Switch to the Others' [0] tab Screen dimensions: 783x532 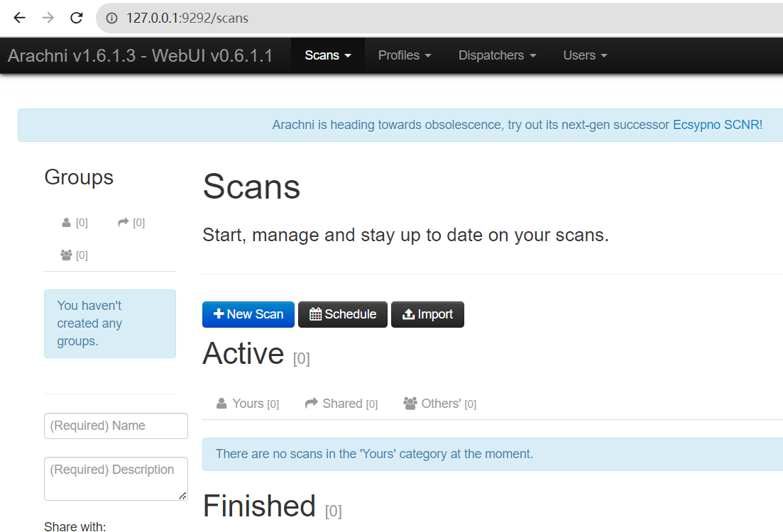440,404
